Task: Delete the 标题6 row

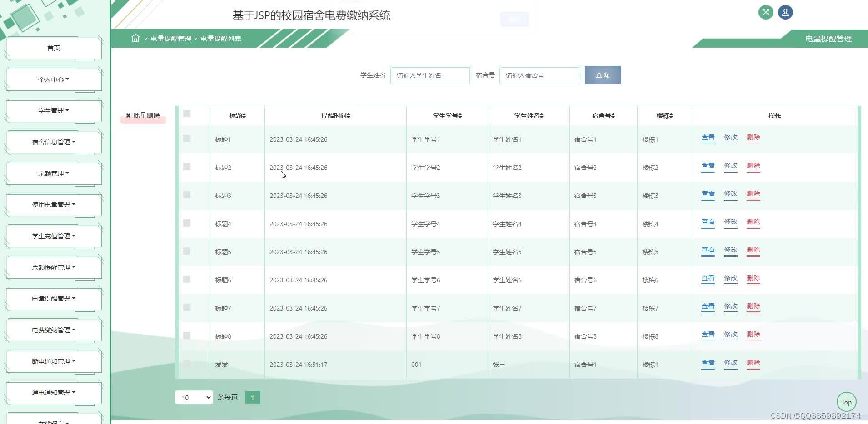Action: click(x=753, y=278)
